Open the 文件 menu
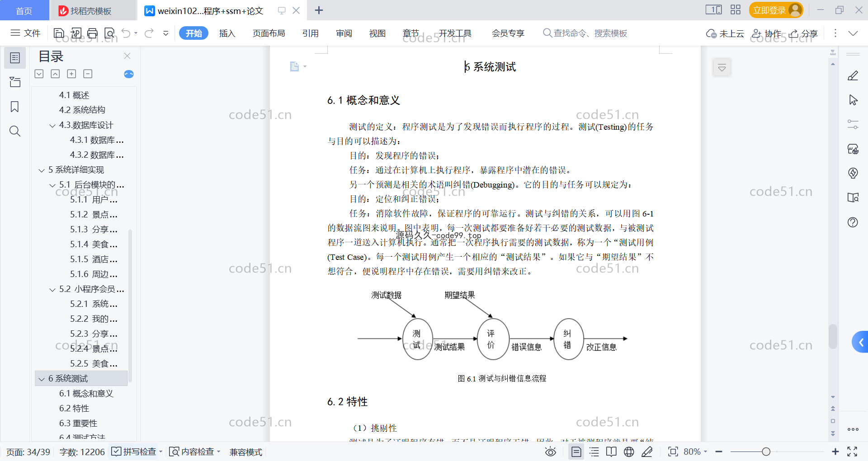 point(25,33)
